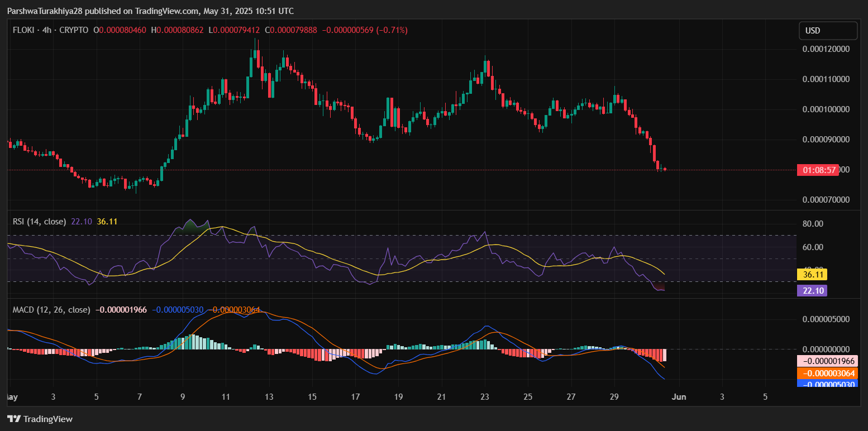Click the 0.000070000 price axis label

coord(826,200)
